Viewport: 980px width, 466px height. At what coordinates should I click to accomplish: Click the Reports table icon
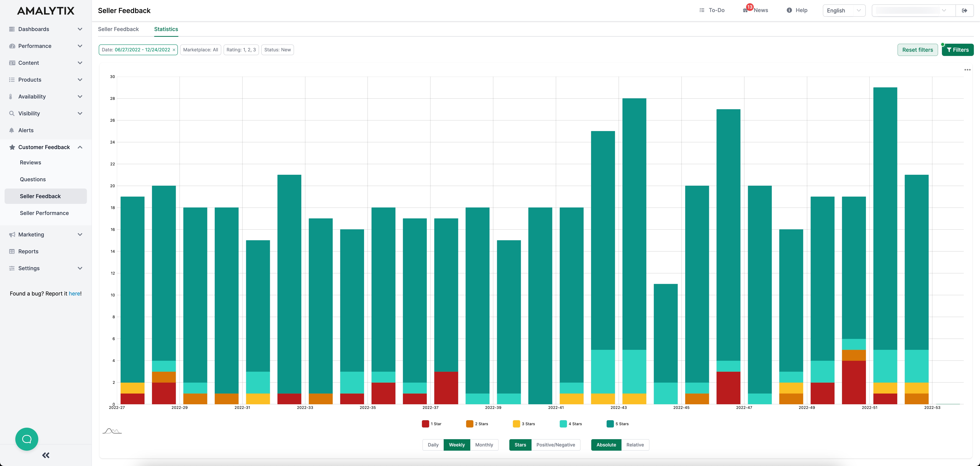12,251
